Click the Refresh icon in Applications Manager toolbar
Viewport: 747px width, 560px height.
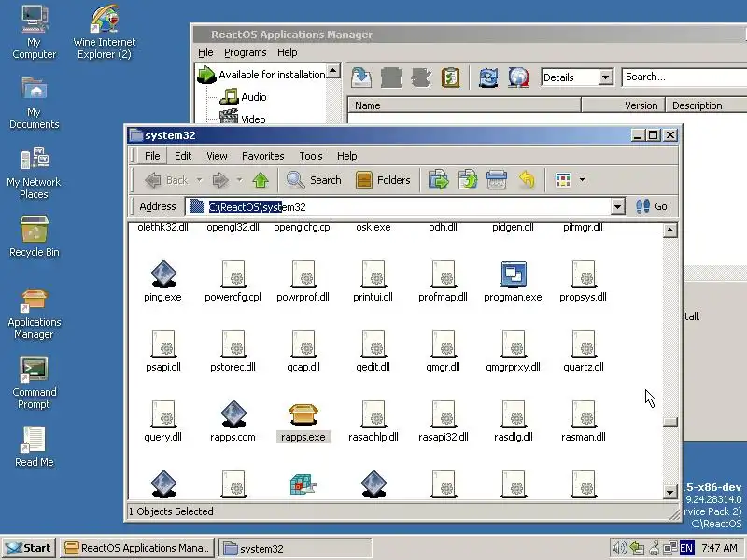(x=488, y=77)
